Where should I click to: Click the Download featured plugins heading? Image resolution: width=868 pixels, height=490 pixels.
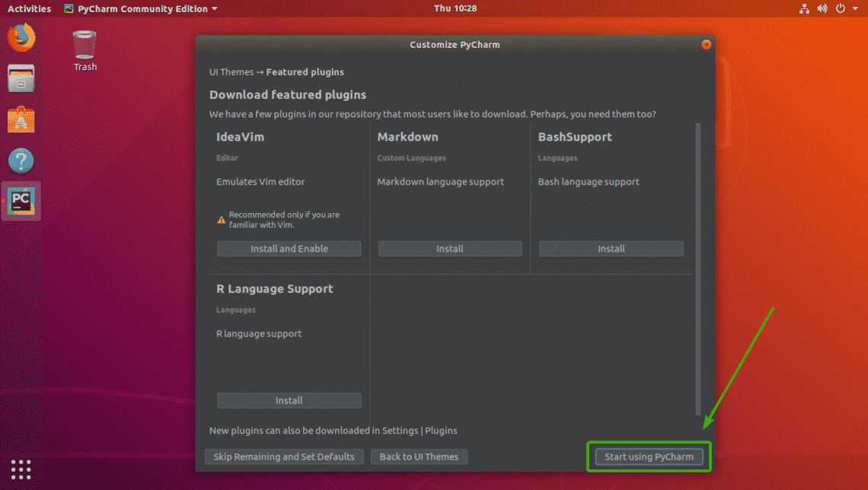[288, 94]
